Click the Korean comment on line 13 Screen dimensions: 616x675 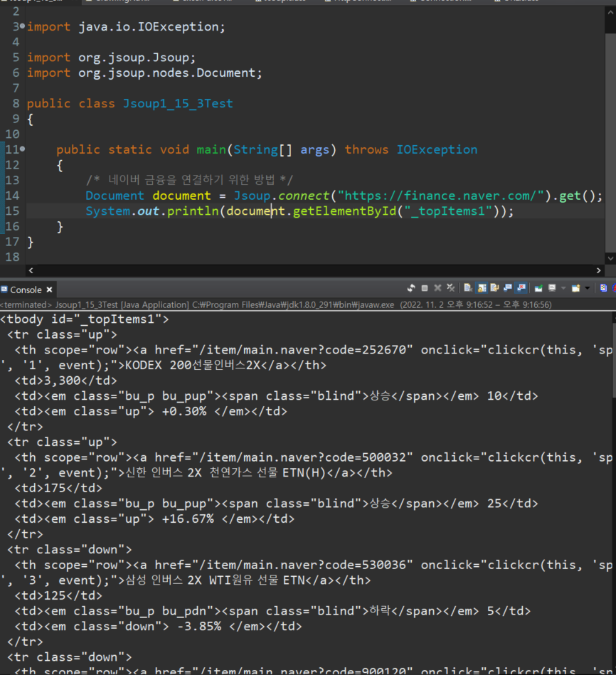tap(189, 180)
